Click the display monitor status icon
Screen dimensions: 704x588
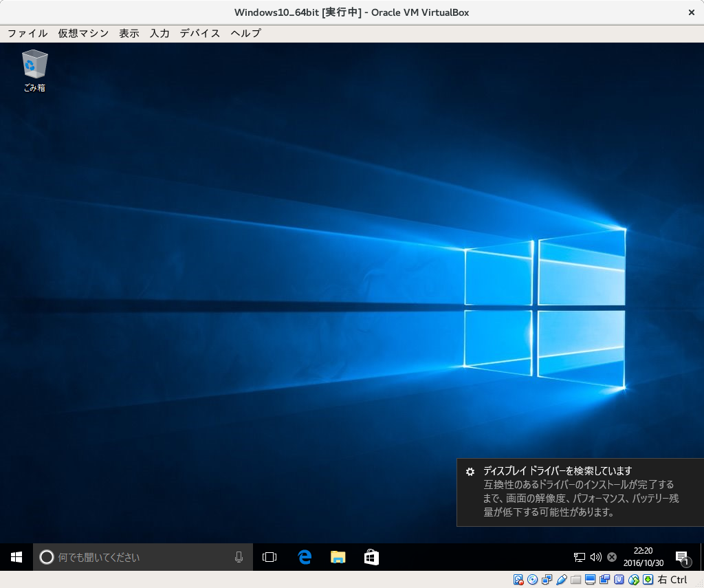coord(590,580)
